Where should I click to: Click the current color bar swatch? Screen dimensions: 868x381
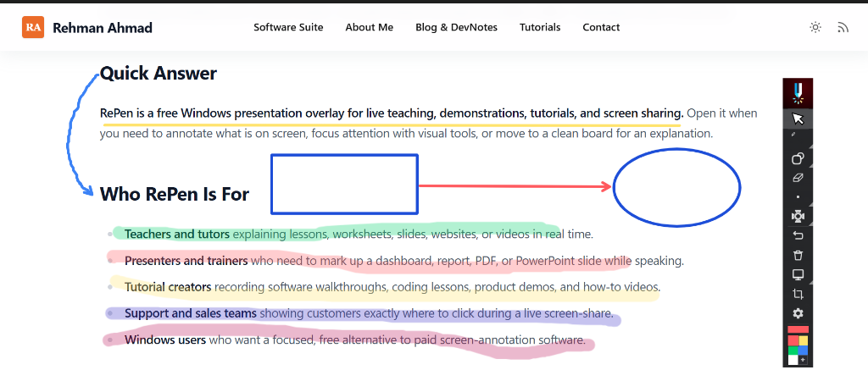pos(798,329)
